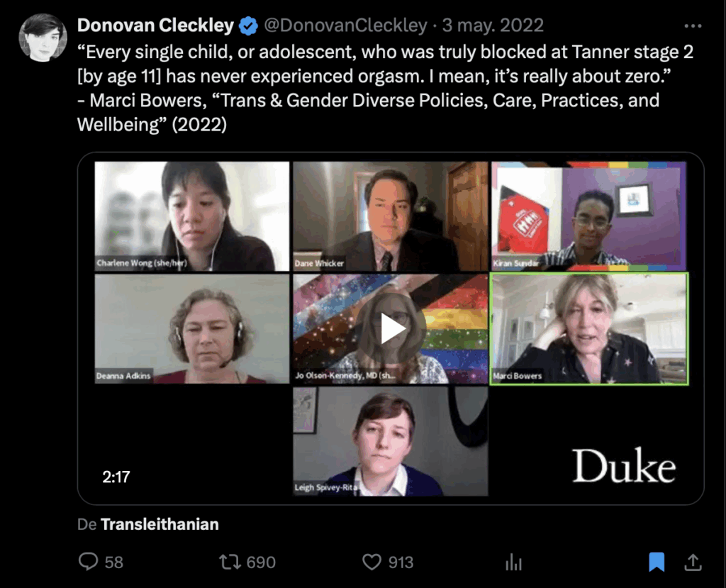Open the Transleithanian source link
The width and height of the screenshot is (726, 588).
160,524
